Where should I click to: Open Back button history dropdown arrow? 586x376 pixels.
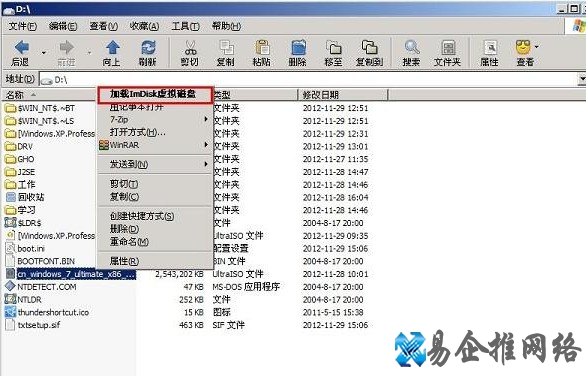coord(44,52)
